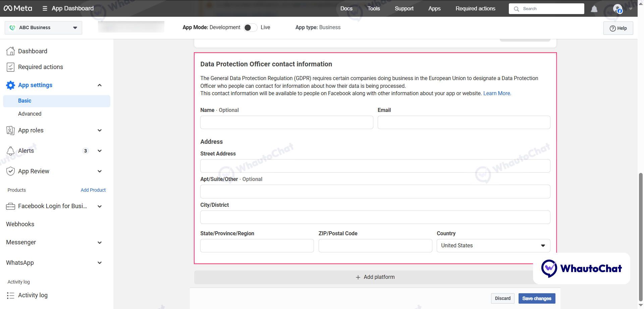Screen dimensions: 644x309
Task: Click the search magnifier icon
Action: 517,9
